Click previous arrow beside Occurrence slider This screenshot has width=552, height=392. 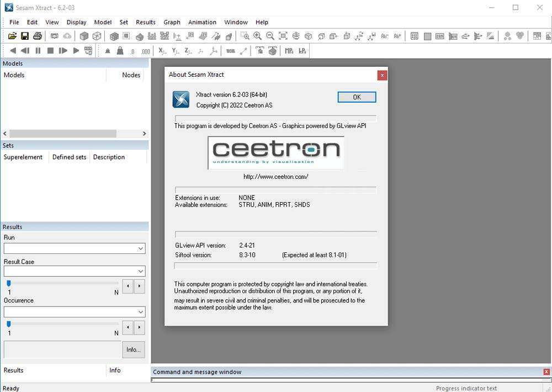128,327
